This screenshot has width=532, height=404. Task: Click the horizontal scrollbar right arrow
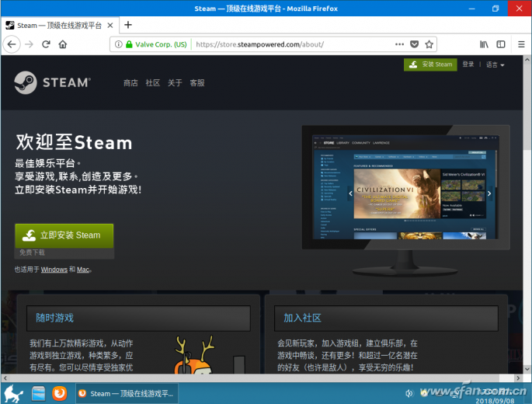click(518, 378)
